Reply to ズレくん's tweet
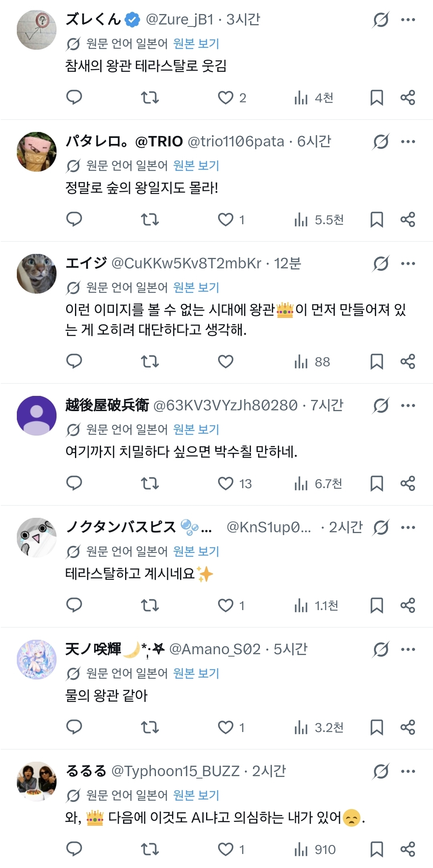 tap(74, 97)
